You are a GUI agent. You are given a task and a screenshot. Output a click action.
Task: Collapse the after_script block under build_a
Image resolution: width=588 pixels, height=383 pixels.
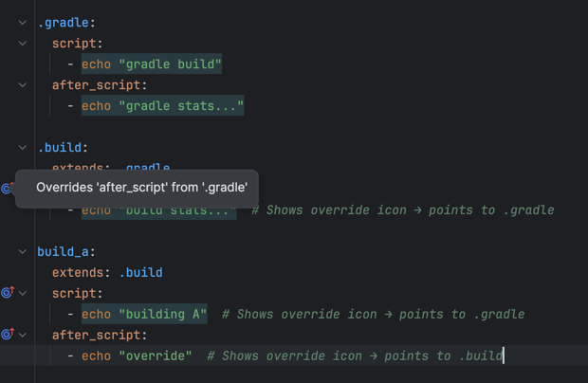(x=23, y=335)
